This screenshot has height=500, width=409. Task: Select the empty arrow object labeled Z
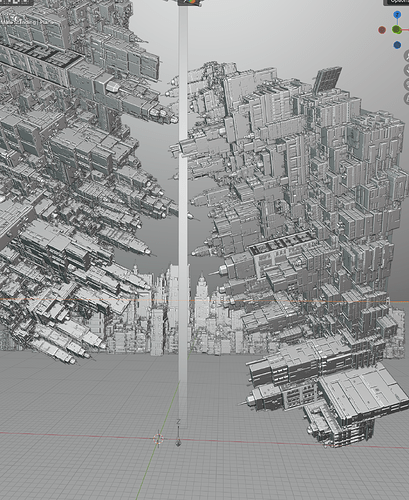point(178,433)
